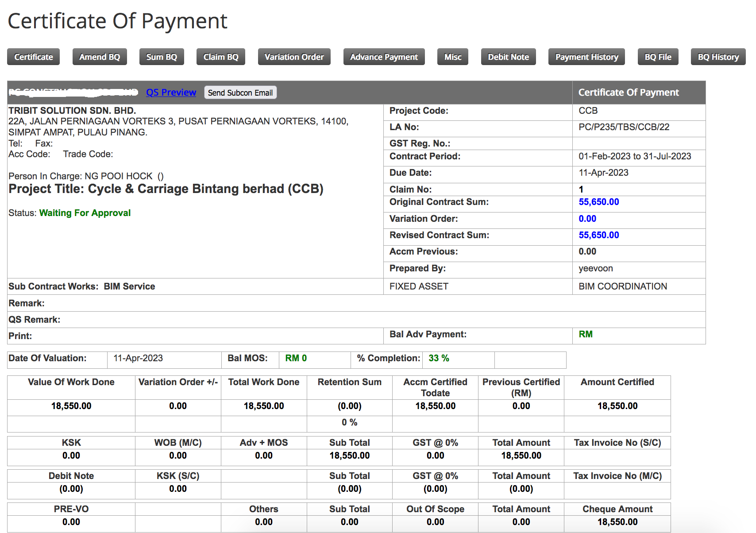
Task: View Payment History
Action: (x=586, y=57)
